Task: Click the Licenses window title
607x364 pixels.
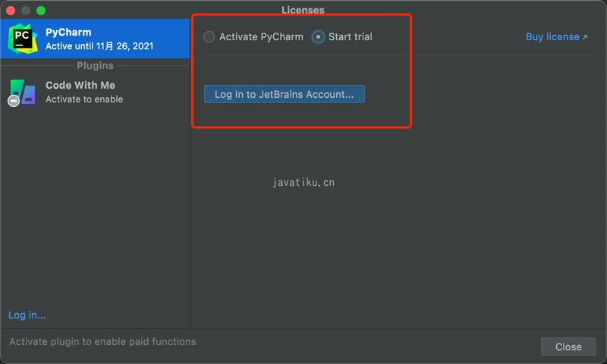Action: click(x=303, y=10)
